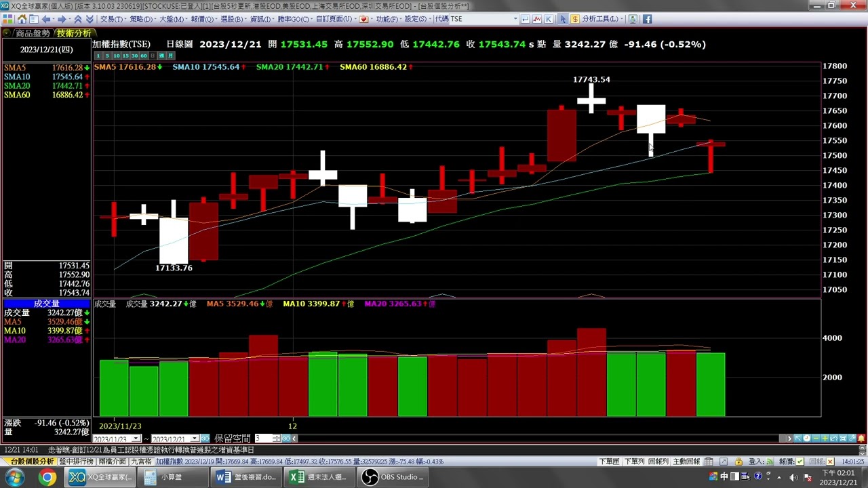Click the customer service person icon
Screen dimensions: 868x488
pos(633,19)
